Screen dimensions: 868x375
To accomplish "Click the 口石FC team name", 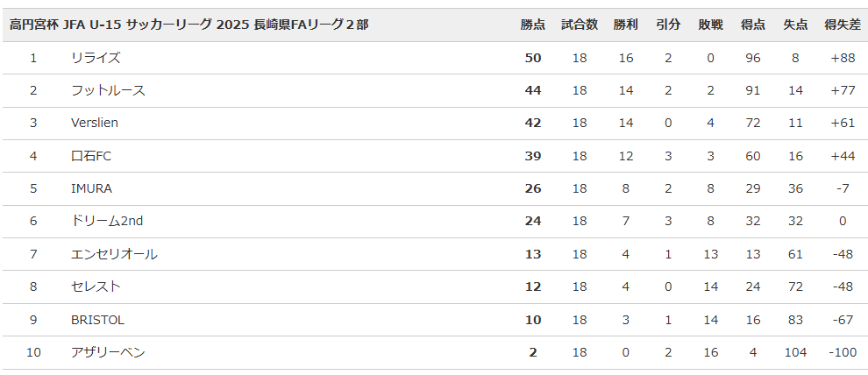I will click(x=91, y=156).
